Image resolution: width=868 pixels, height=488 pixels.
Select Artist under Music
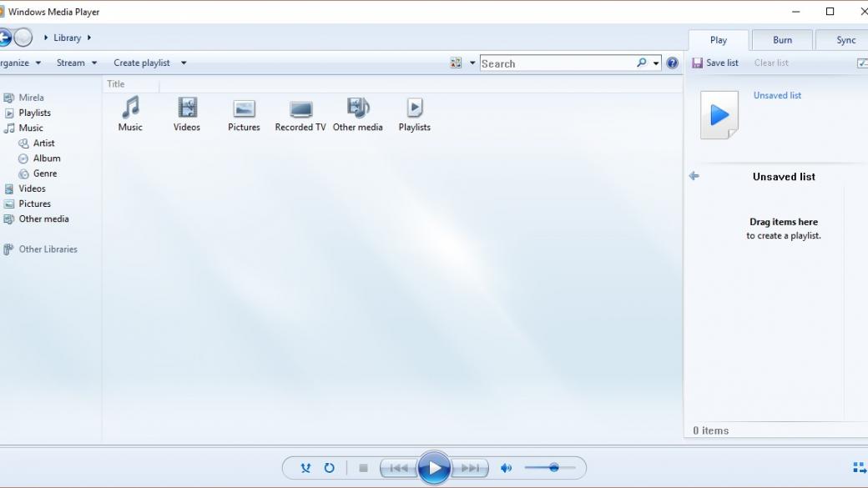[43, 143]
